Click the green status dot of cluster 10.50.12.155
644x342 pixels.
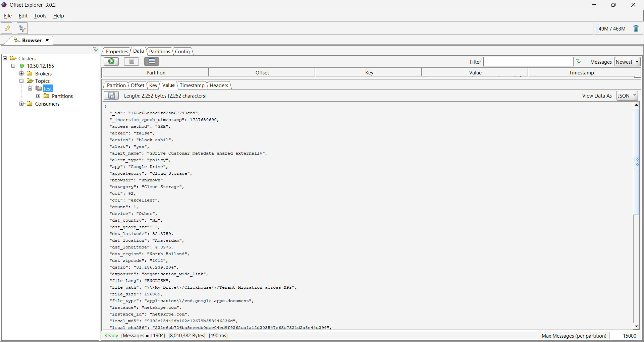(x=22, y=66)
